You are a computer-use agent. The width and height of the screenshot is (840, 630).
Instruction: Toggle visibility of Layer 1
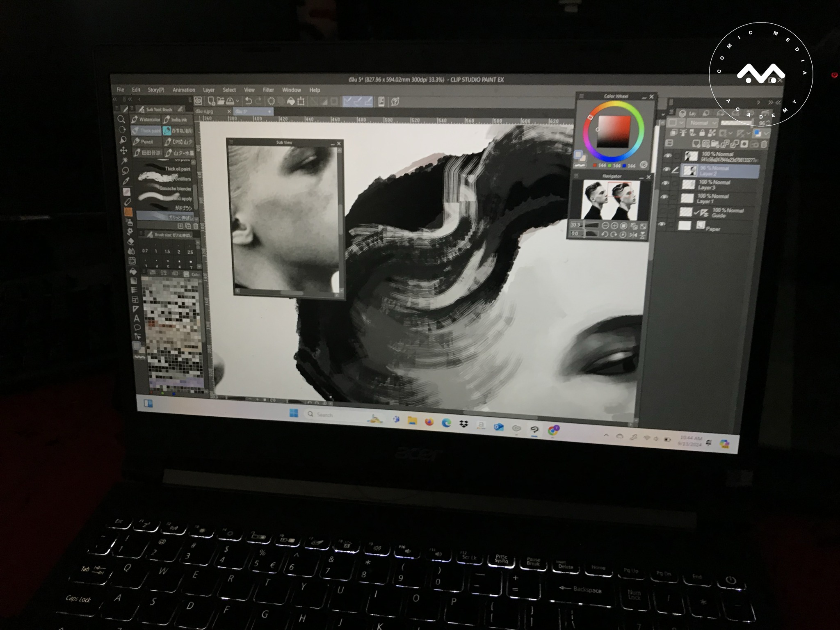tap(664, 197)
